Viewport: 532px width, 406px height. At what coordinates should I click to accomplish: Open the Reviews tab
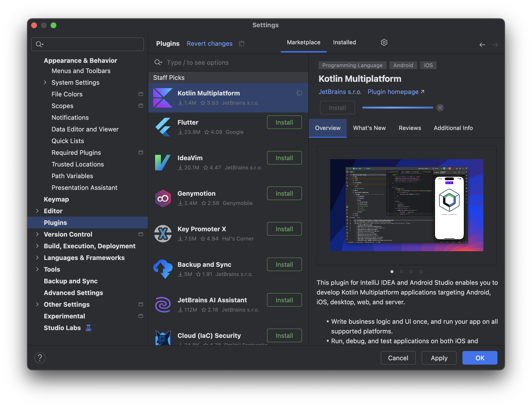coord(410,128)
